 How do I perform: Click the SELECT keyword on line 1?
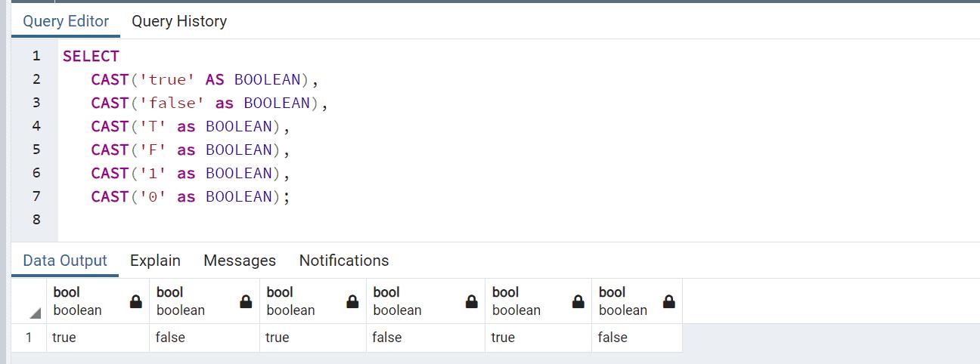[91, 56]
